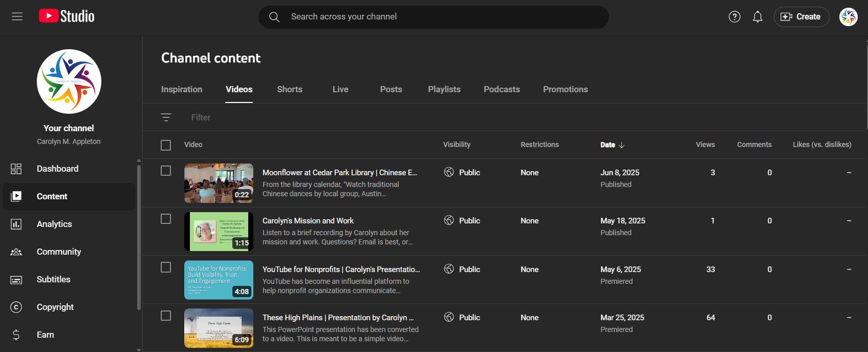868x352 pixels.
Task: Click the account avatar in top bar
Action: click(848, 17)
